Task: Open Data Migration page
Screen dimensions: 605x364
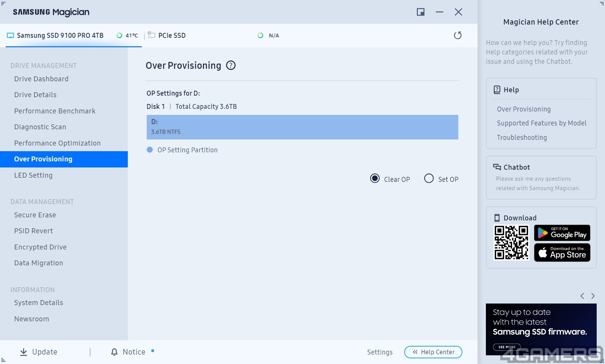Action: tap(39, 263)
